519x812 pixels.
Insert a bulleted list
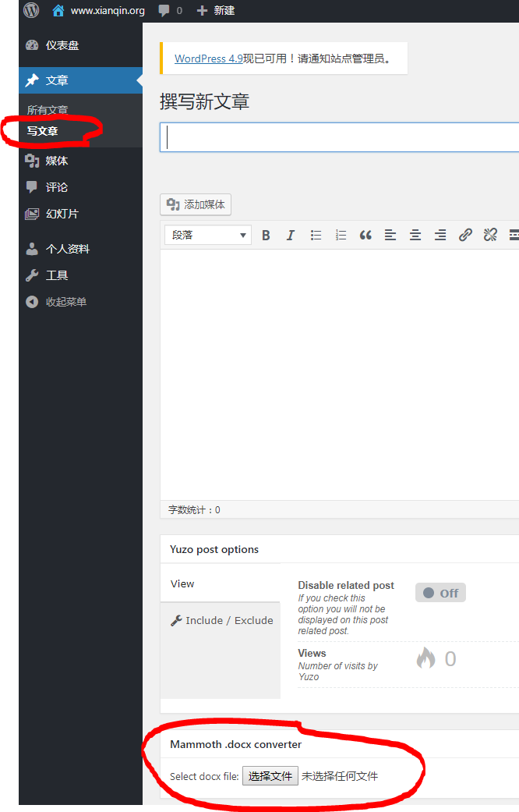(316, 235)
